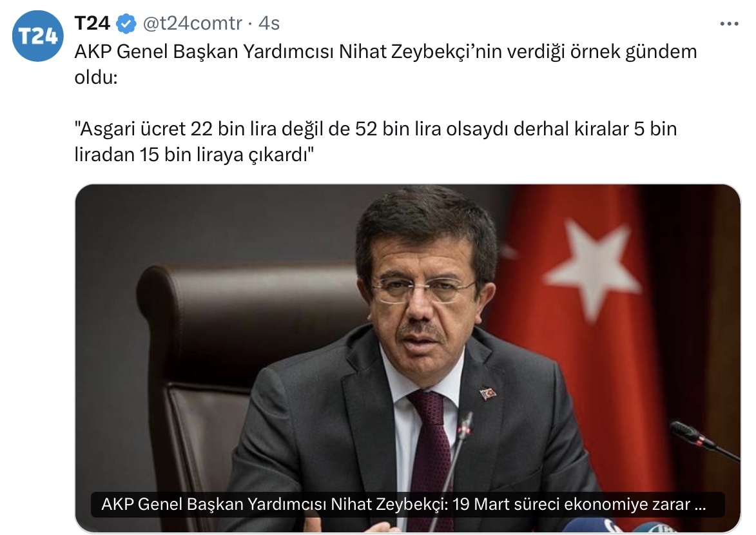Viewport: 756px width, 535px height.
Task: Click the small flag lapel pin on the suit
Action: pyautogui.click(x=489, y=393)
